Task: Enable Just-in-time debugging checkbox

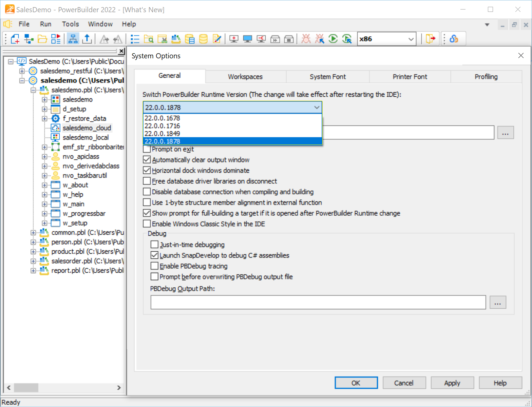Action: pos(154,245)
